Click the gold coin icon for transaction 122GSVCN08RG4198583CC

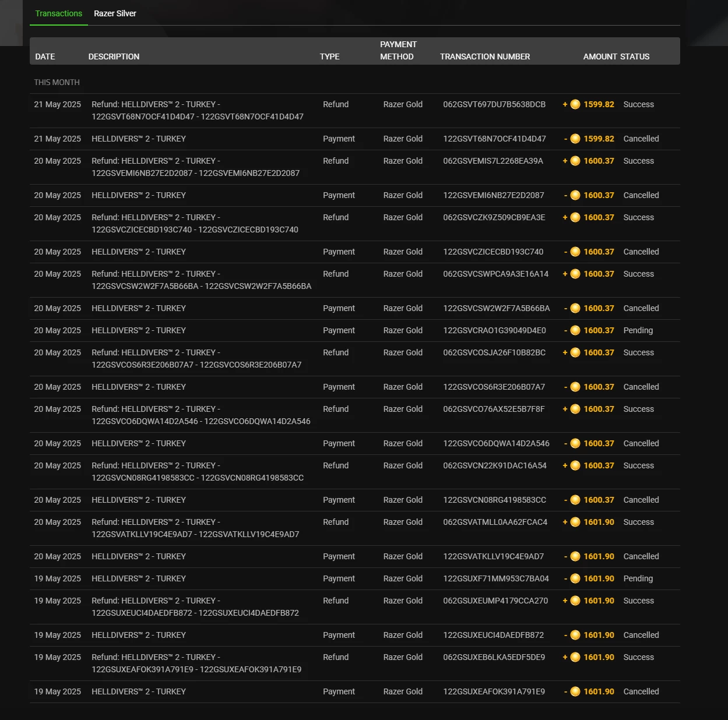tap(575, 500)
